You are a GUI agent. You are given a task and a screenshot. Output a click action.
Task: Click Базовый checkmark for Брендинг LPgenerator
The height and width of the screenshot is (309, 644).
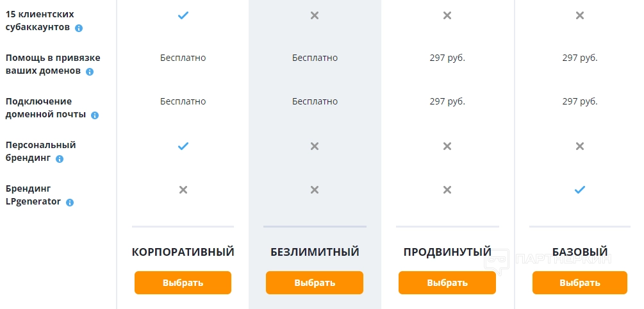click(580, 190)
